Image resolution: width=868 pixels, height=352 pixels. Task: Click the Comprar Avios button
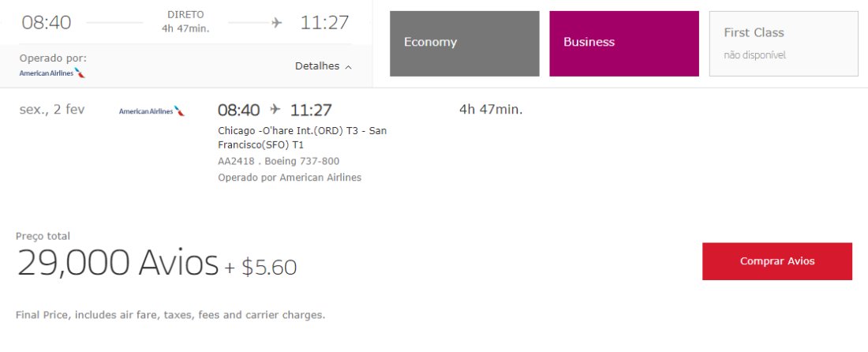[x=777, y=261]
